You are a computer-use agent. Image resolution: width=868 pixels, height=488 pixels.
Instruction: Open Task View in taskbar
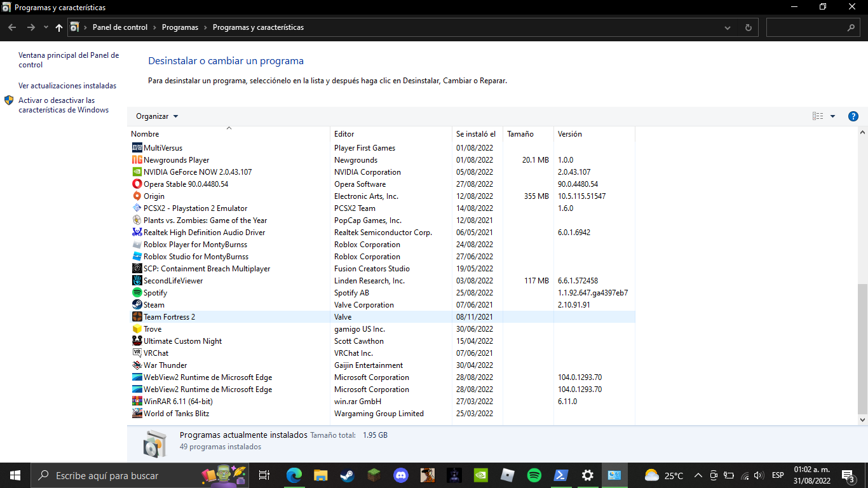(x=264, y=475)
